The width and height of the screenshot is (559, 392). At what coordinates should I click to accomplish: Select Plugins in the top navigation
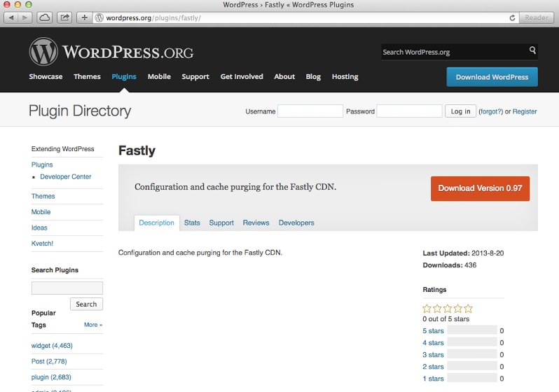(x=124, y=76)
